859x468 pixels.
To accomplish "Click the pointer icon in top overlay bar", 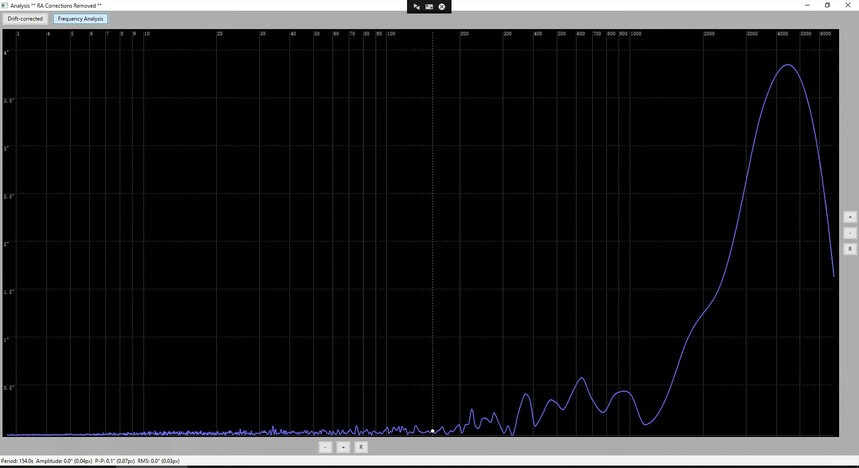I will pyautogui.click(x=416, y=7).
